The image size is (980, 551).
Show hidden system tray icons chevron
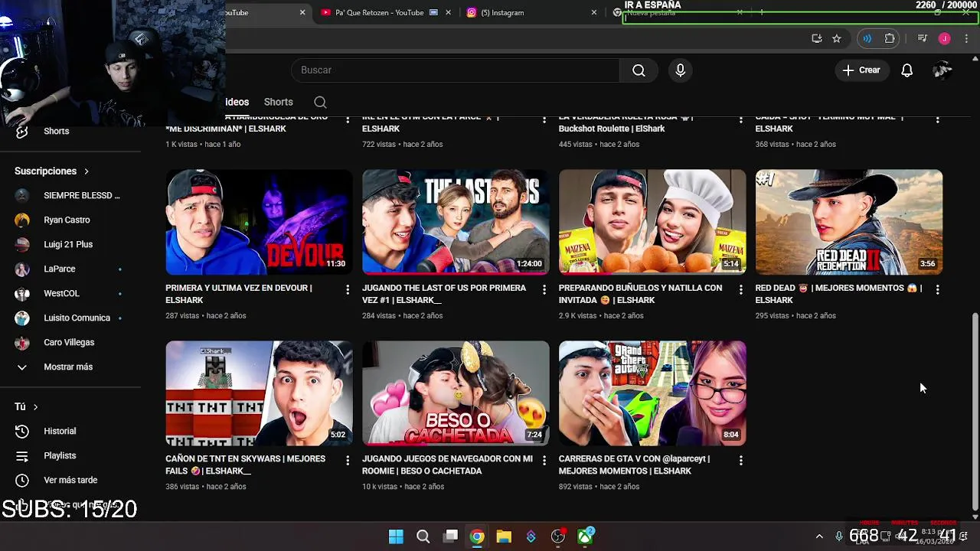point(819,536)
